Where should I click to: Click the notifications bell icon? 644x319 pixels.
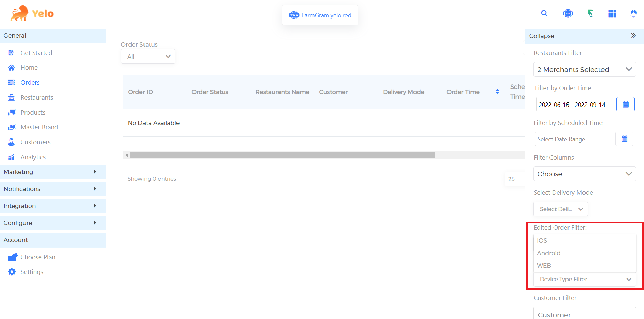click(x=633, y=13)
